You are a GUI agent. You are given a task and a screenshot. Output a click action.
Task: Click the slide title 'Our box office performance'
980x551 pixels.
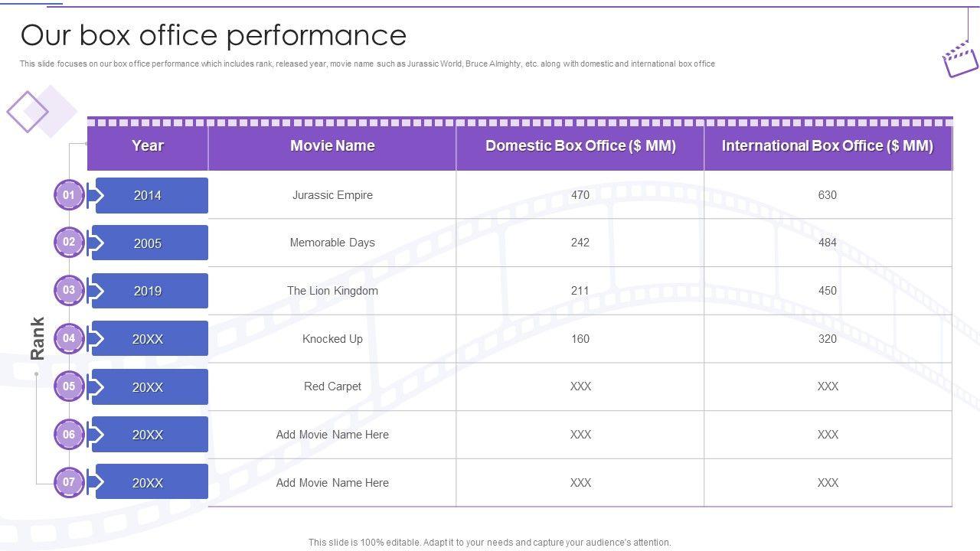[214, 35]
